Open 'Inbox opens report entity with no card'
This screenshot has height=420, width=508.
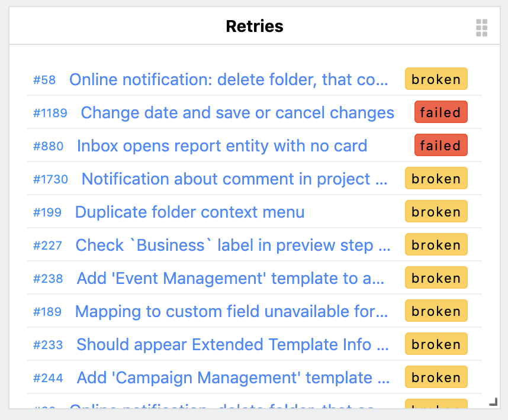(222, 146)
